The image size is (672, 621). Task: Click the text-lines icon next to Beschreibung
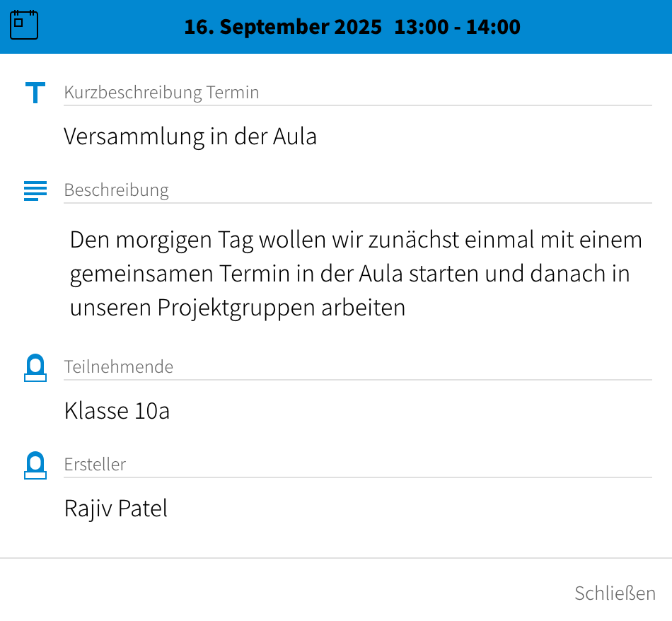[x=35, y=190]
